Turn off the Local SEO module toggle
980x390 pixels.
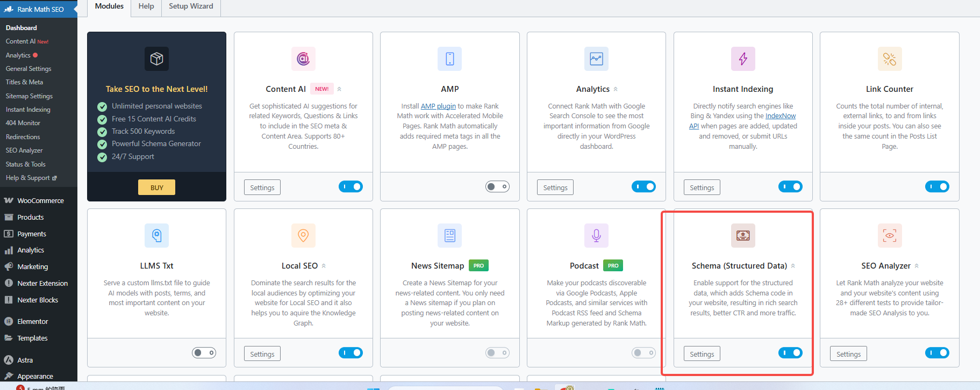[350, 352]
